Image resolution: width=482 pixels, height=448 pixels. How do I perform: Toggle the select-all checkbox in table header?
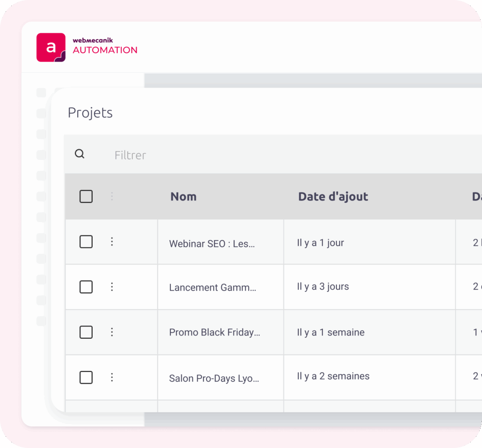(x=86, y=196)
